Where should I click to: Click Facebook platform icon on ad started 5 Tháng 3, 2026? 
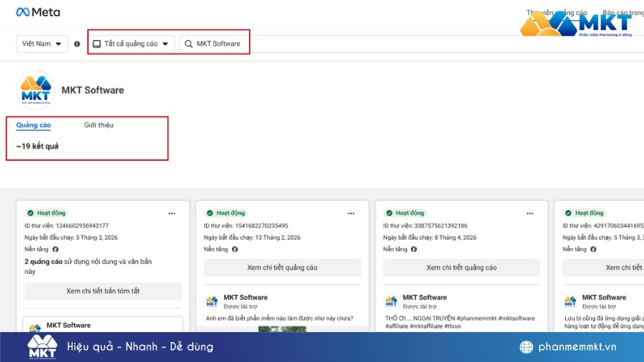coord(55,249)
